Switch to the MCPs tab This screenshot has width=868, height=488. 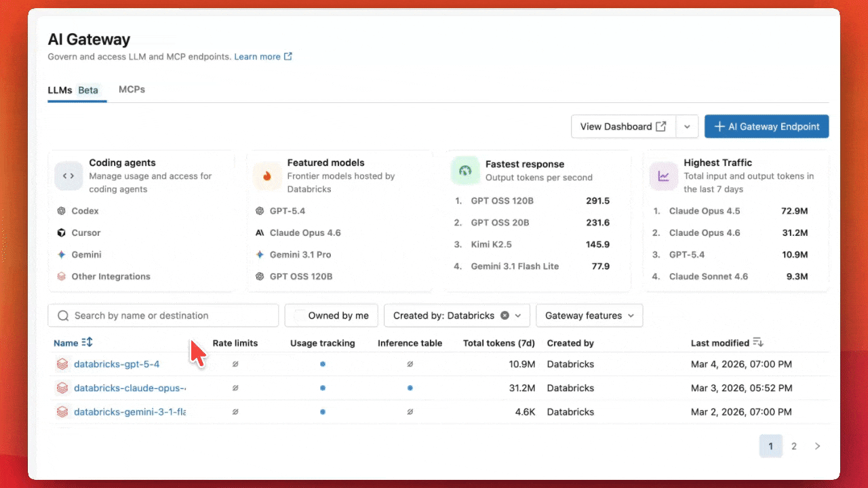tap(132, 89)
